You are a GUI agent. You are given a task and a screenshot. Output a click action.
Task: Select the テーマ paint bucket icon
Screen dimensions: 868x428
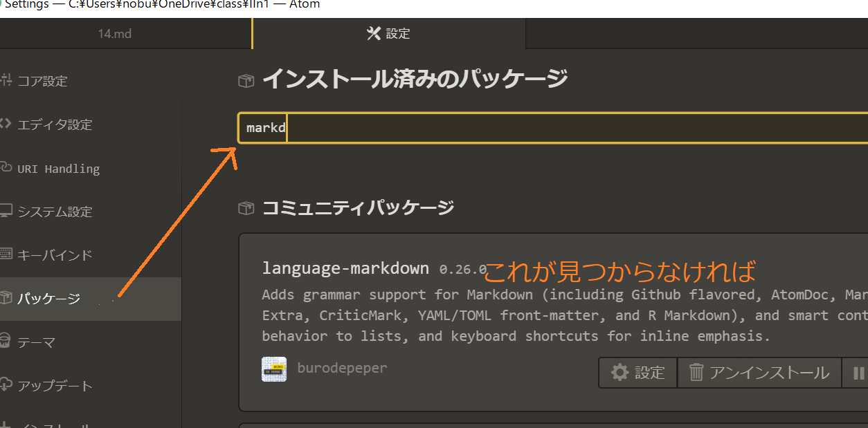pos(6,342)
